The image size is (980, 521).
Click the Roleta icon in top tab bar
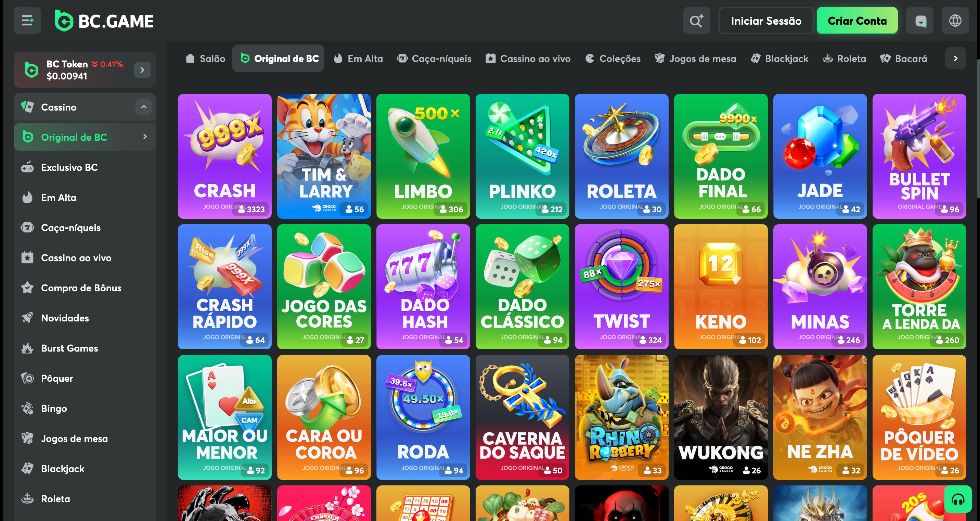(827, 58)
